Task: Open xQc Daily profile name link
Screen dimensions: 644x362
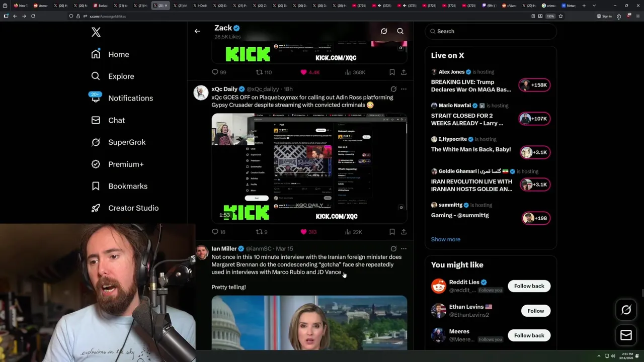Action: pos(224,89)
